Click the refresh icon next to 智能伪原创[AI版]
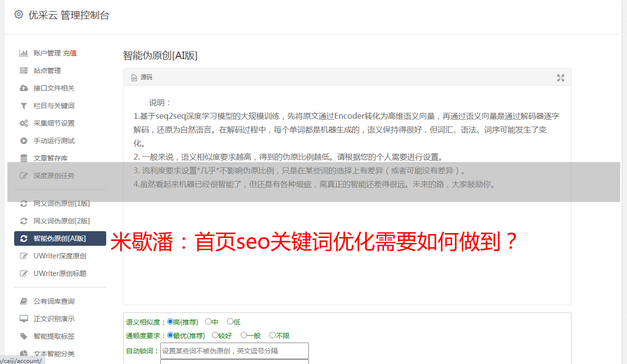The image size is (627, 364). (x=23, y=238)
